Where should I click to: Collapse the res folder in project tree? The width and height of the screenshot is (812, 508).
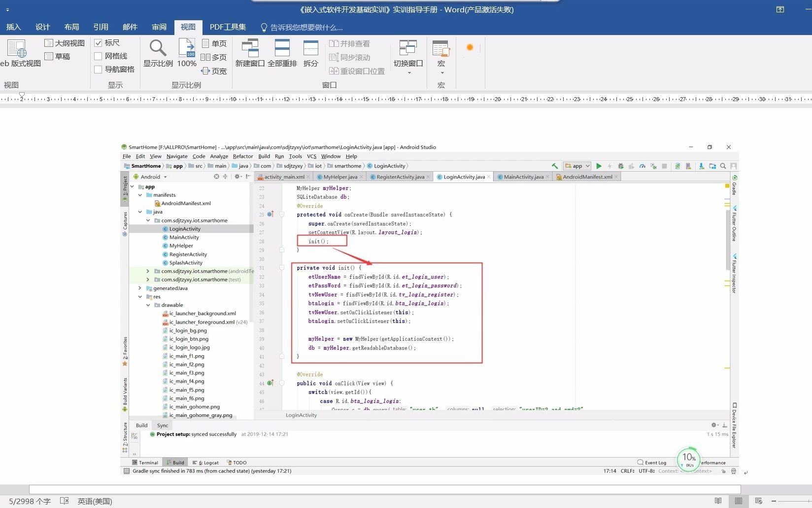click(x=140, y=296)
